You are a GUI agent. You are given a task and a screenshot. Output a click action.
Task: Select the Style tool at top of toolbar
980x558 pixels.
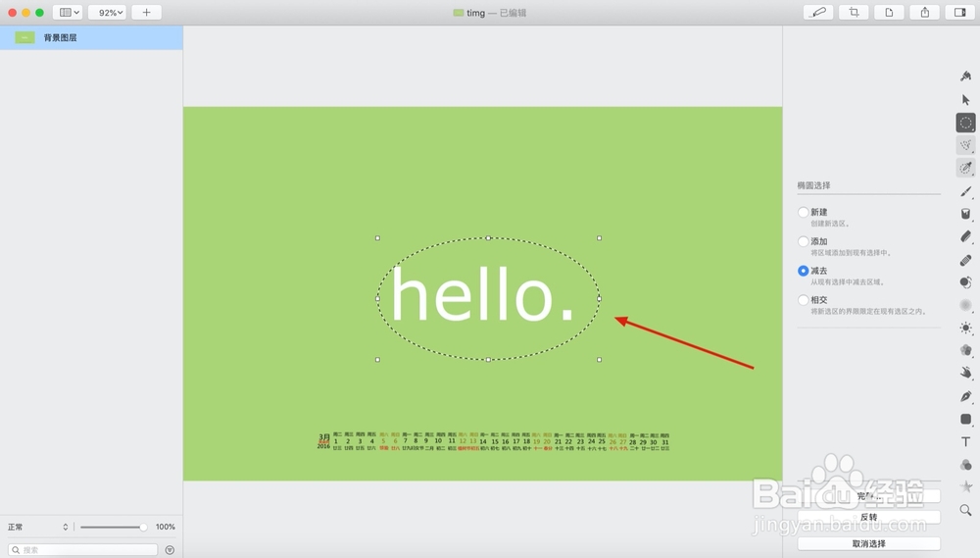pyautogui.click(x=965, y=76)
